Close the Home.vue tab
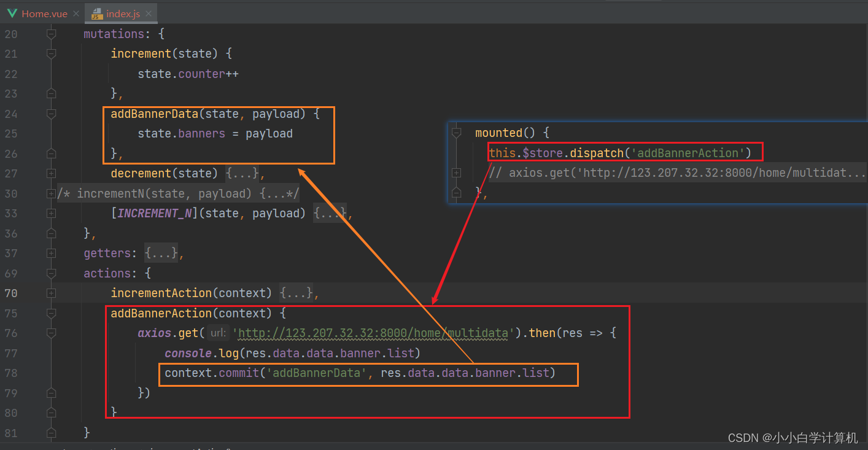 (76, 14)
